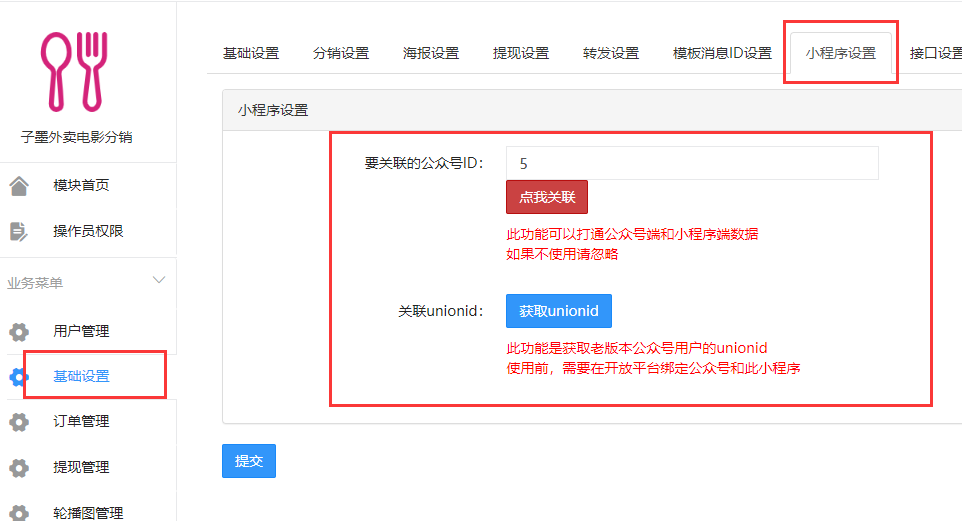Click the blue gear icon beside 基础设置
962x521 pixels.
pyautogui.click(x=19, y=377)
